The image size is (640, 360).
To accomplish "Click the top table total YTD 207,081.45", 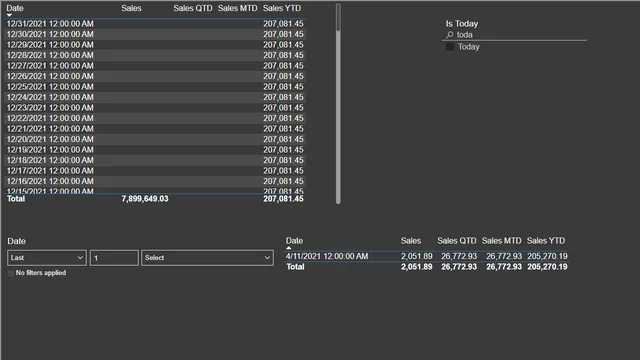I will click(283, 199).
